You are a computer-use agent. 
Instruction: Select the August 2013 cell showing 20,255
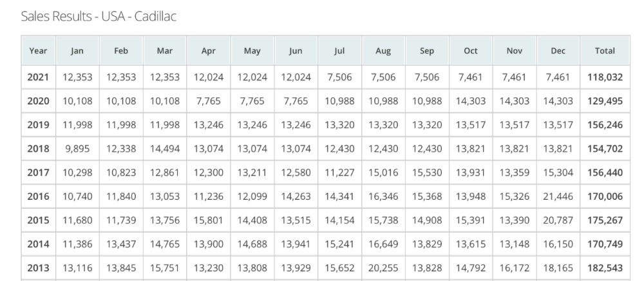383,266
